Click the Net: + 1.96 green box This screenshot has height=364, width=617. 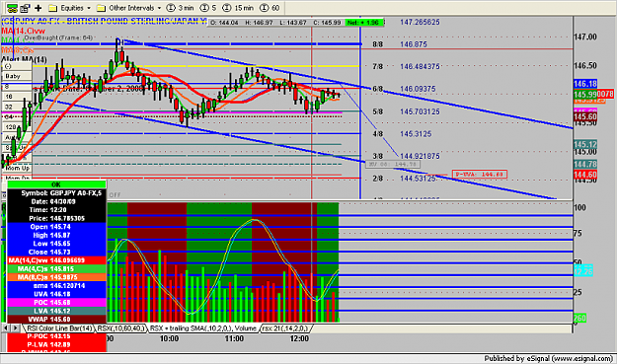(363, 23)
